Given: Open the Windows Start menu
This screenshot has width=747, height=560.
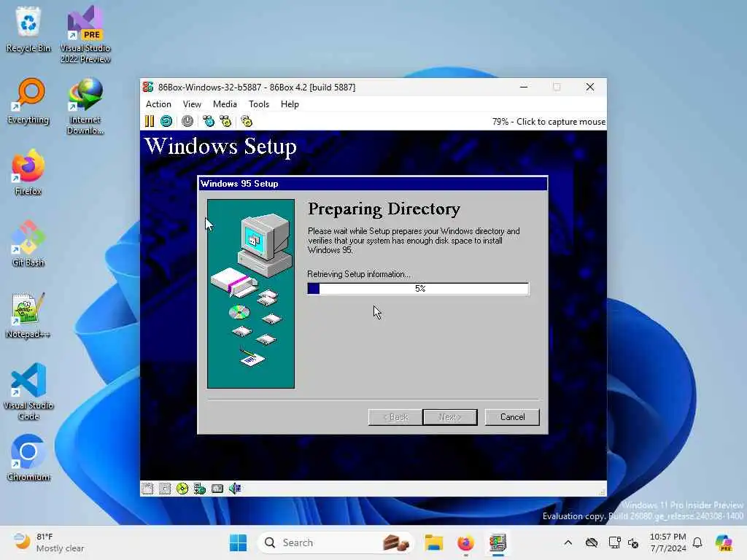Looking at the screenshot, I should [x=239, y=542].
